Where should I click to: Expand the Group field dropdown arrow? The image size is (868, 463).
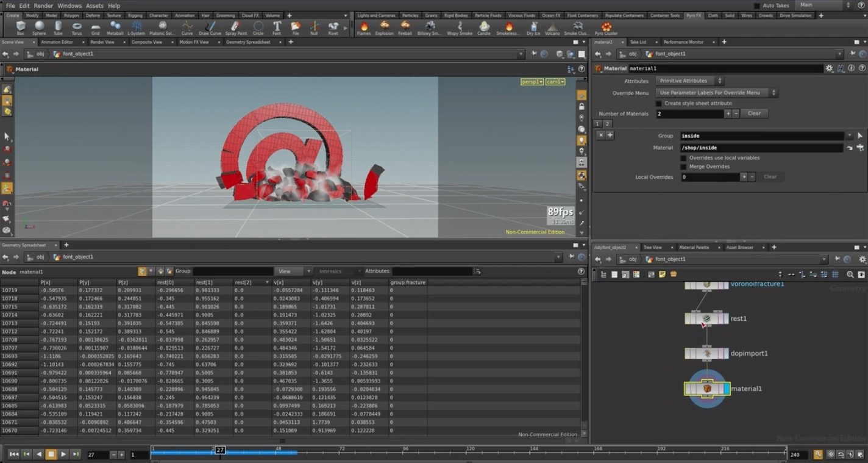click(x=849, y=136)
